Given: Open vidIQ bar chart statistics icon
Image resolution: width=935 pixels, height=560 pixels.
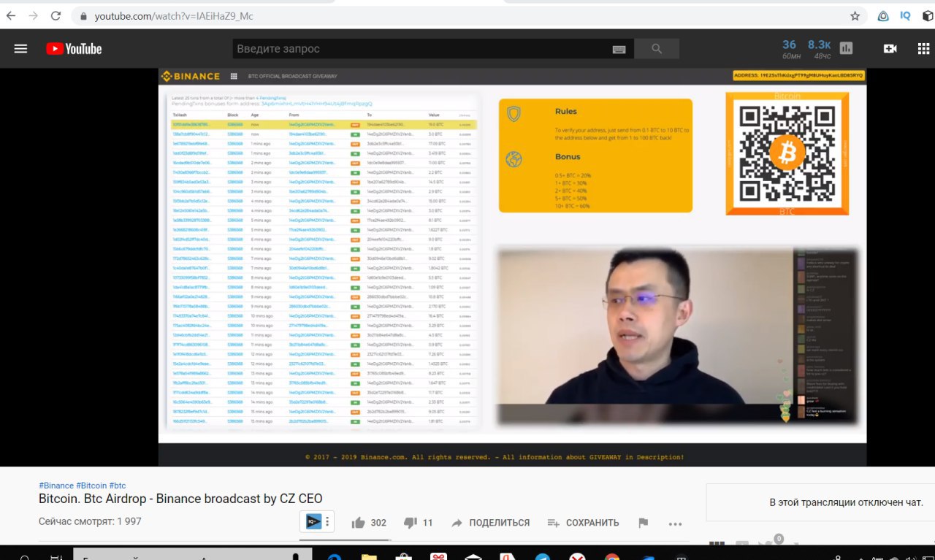Looking at the screenshot, I should (x=847, y=48).
